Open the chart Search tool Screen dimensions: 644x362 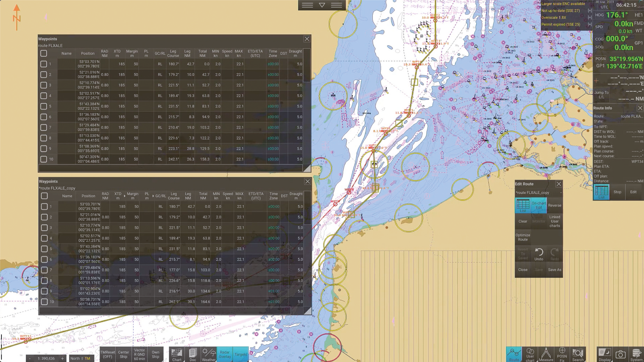[578, 354]
